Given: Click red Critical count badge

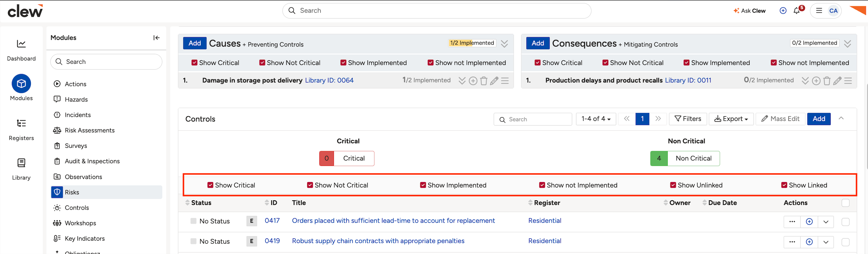Looking at the screenshot, I should pyautogui.click(x=326, y=158).
